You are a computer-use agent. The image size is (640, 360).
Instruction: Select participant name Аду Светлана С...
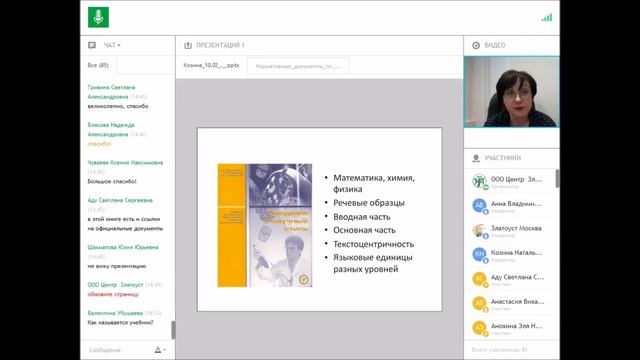[x=517, y=277]
